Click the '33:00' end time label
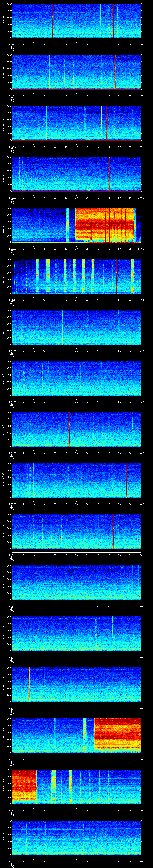The height and width of the screenshot is (868, 153). click(x=141, y=862)
